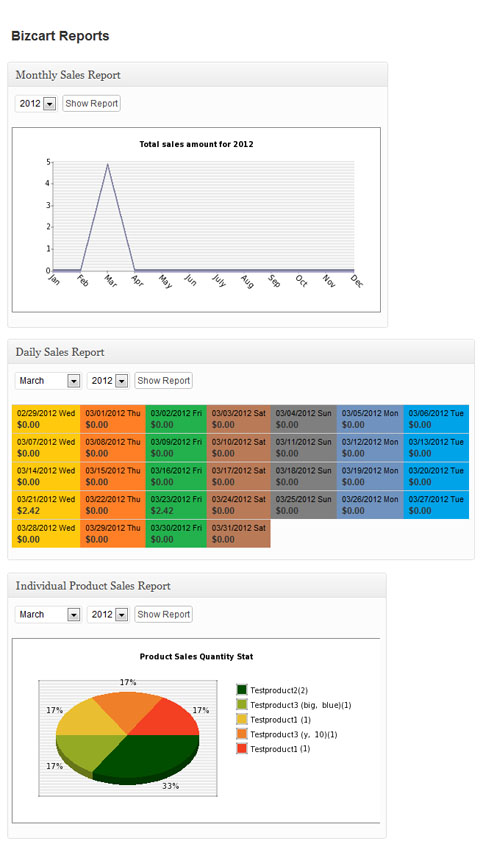This screenshot has height=852, width=483.
Task: Select the 03/10/2012 Sat cell
Action: pyautogui.click(x=239, y=448)
